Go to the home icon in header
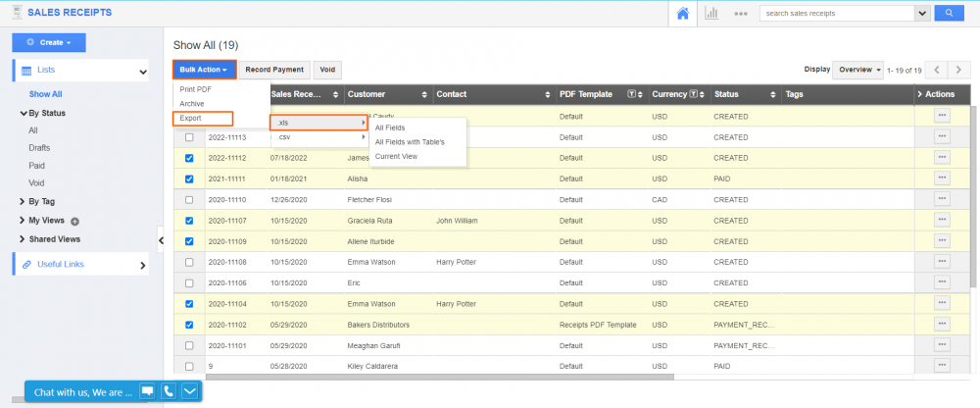The width and height of the screenshot is (980, 408). (683, 14)
